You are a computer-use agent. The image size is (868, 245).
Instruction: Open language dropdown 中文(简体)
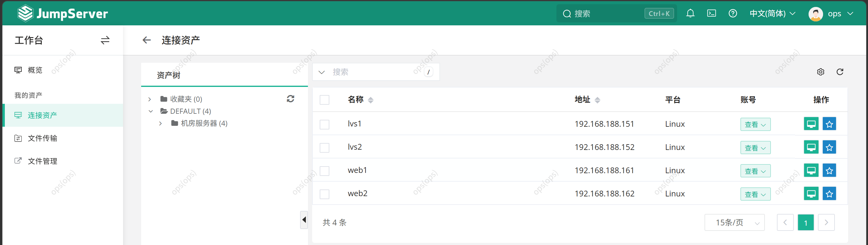[x=772, y=14]
